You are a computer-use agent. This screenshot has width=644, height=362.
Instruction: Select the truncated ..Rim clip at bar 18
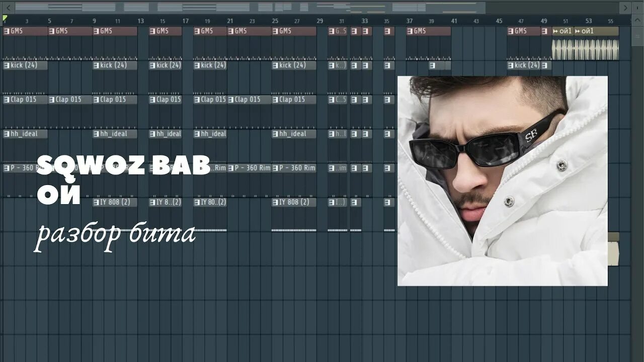(210, 168)
